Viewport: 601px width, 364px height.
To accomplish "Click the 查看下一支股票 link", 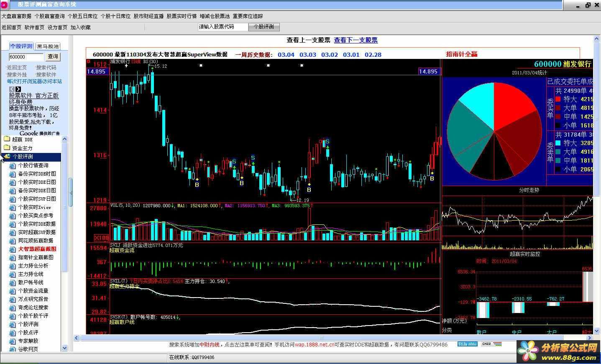I will point(356,40).
